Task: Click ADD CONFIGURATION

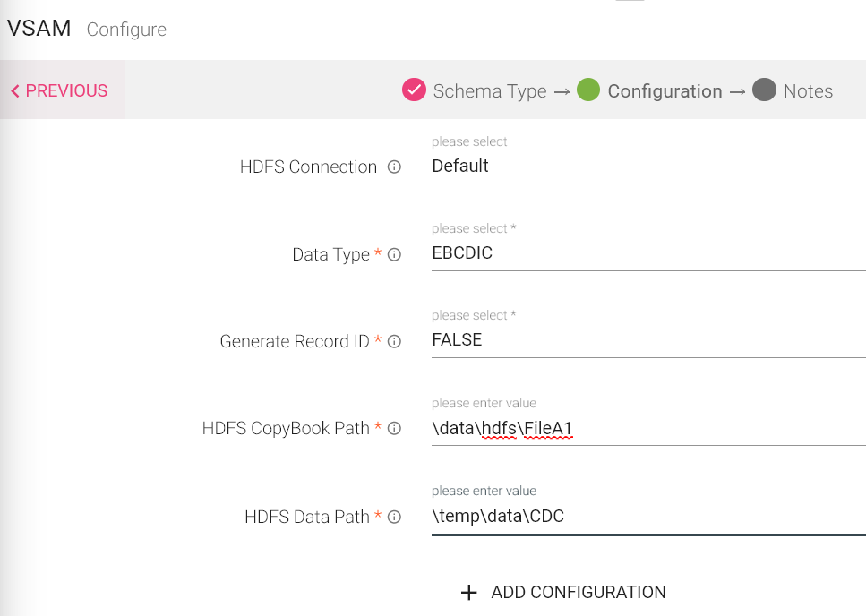Action: (578, 592)
